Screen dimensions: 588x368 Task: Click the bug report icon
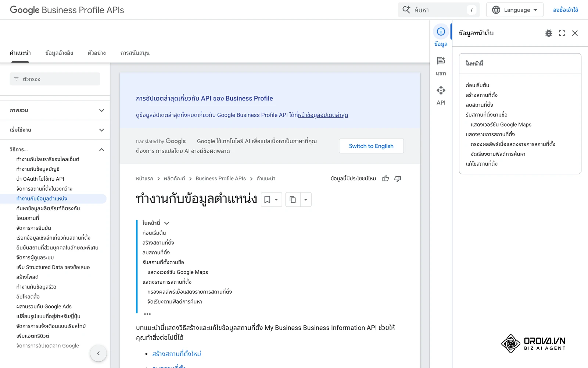(549, 33)
